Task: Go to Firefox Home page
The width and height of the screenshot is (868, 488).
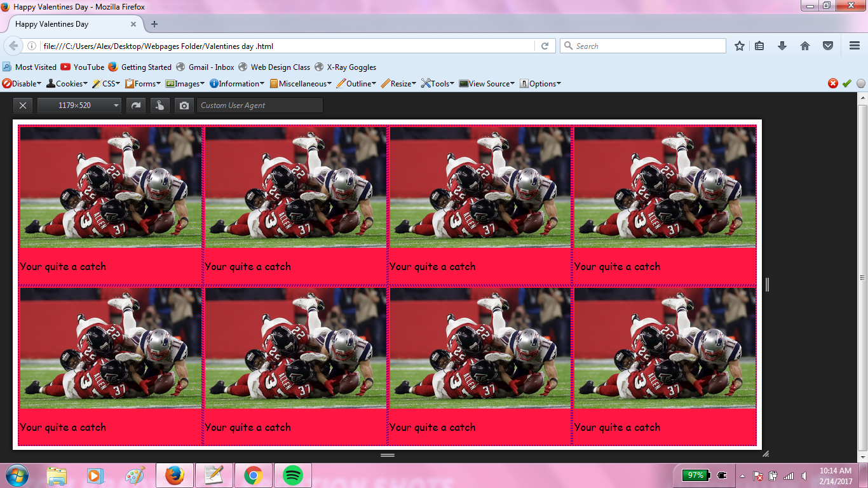Action: [x=805, y=46]
